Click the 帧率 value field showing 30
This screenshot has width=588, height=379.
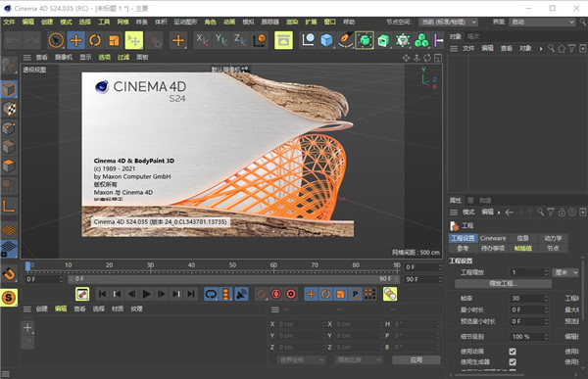(x=529, y=299)
